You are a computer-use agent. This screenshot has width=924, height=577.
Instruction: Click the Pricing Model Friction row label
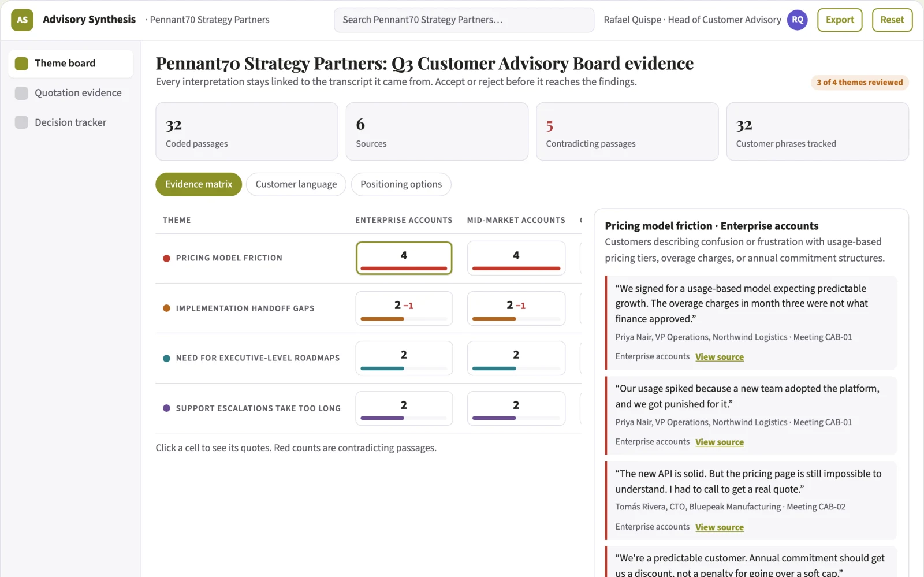(x=229, y=258)
